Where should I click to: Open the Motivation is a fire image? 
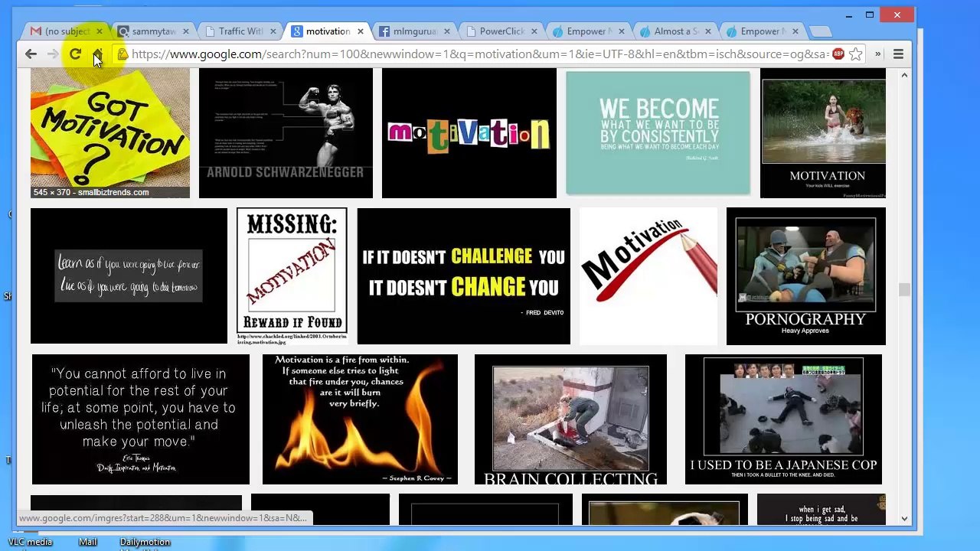[x=360, y=419]
